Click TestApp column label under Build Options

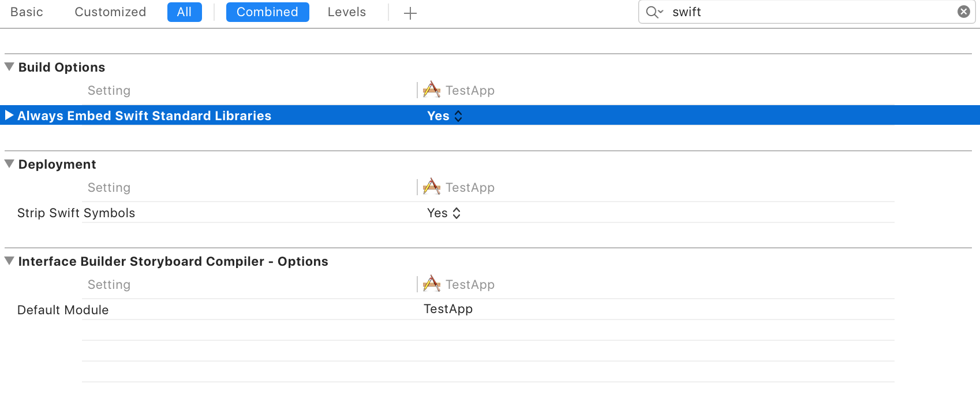point(470,91)
